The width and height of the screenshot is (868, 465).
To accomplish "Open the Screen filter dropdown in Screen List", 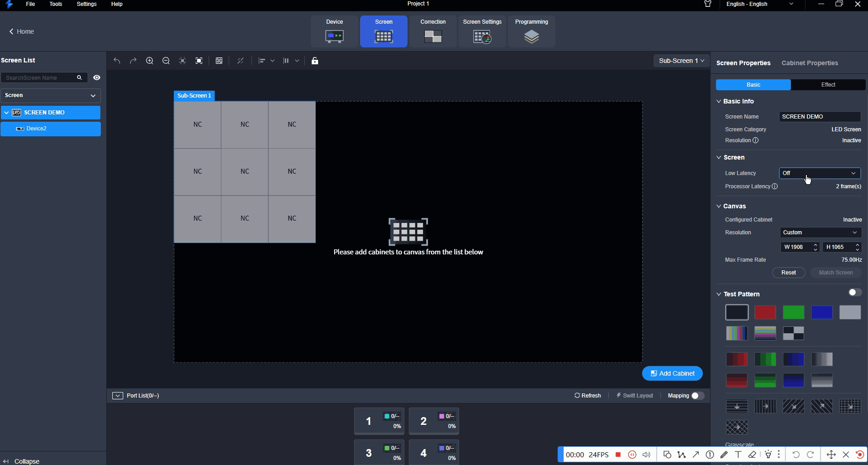I will pyautogui.click(x=50, y=95).
